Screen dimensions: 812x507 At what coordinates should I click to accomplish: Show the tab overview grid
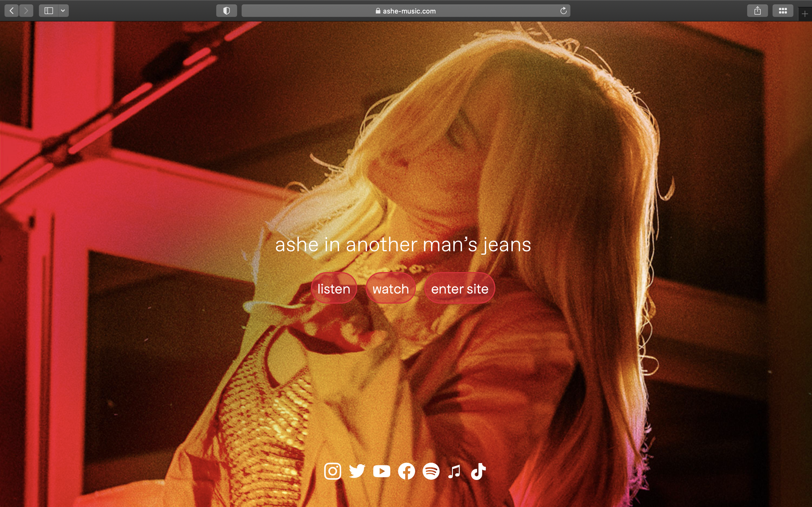coord(783,11)
